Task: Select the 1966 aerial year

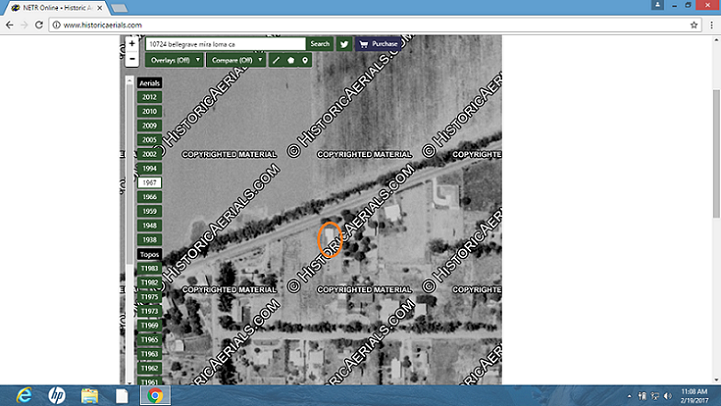Action: coord(149,197)
